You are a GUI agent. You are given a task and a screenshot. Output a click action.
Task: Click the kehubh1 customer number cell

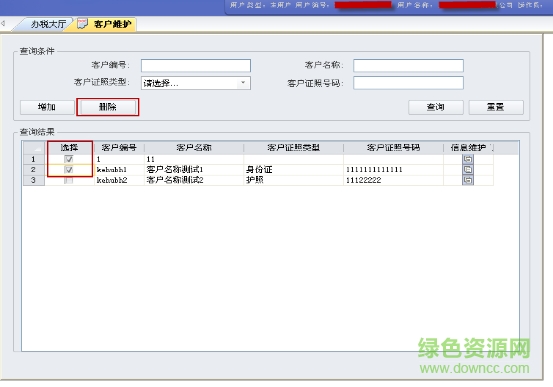(119, 170)
